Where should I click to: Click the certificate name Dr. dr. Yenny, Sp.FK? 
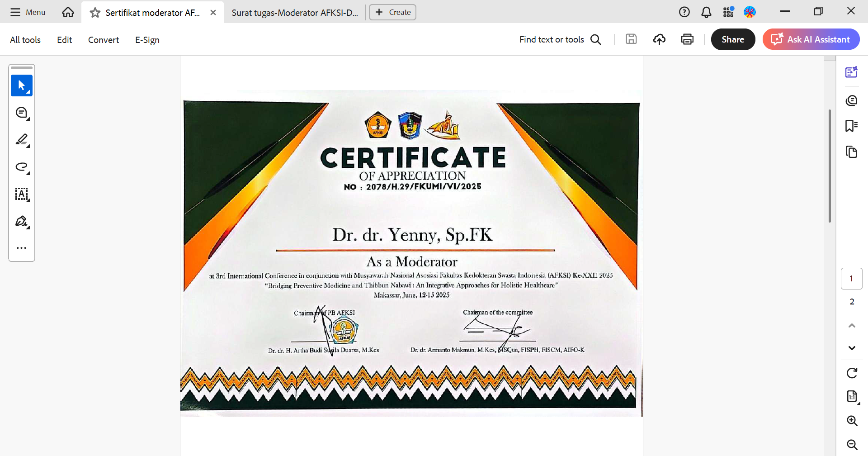[412, 235]
